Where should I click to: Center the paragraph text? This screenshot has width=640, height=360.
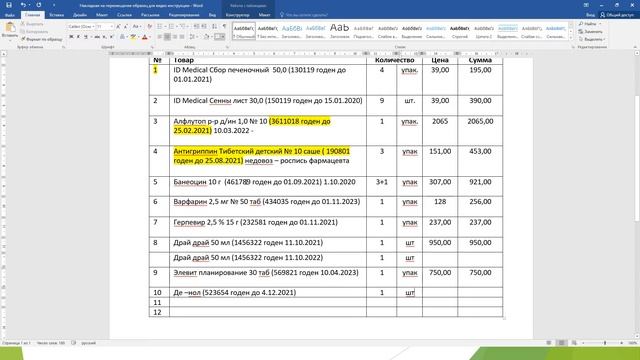(x=167, y=37)
